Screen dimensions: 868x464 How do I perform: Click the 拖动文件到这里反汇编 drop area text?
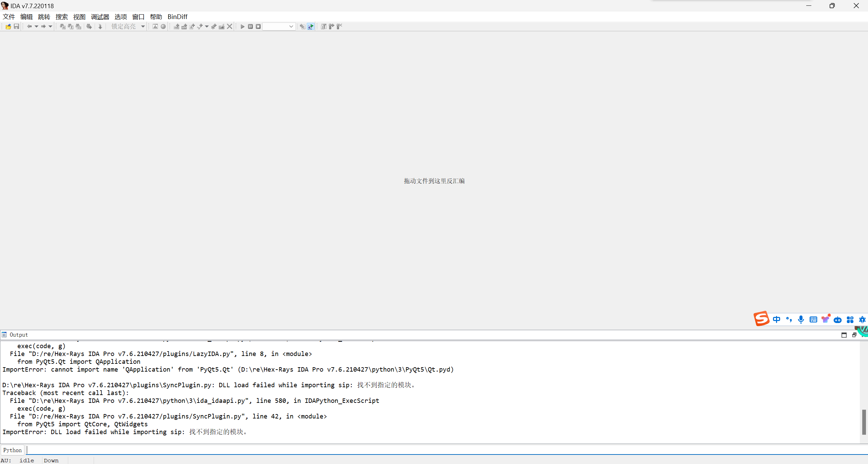[x=434, y=181]
